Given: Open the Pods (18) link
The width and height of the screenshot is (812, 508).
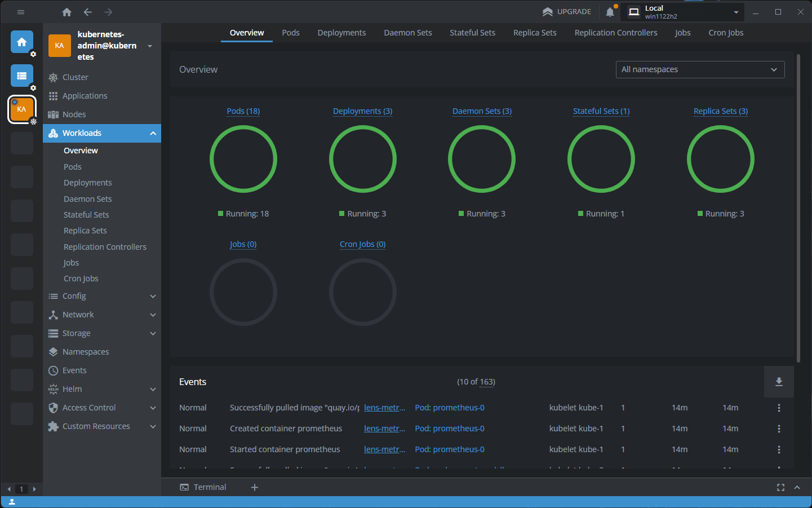Looking at the screenshot, I should point(243,111).
